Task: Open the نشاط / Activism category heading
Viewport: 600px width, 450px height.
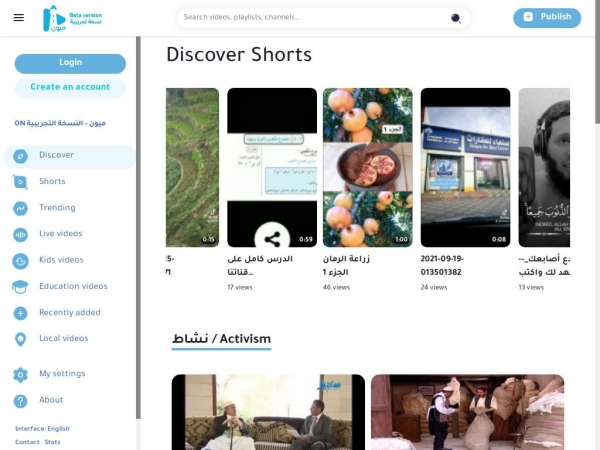Action: click(221, 339)
